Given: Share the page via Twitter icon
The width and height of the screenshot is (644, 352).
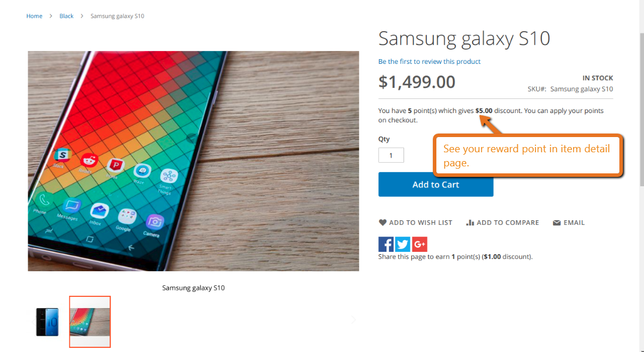Looking at the screenshot, I should (402, 244).
